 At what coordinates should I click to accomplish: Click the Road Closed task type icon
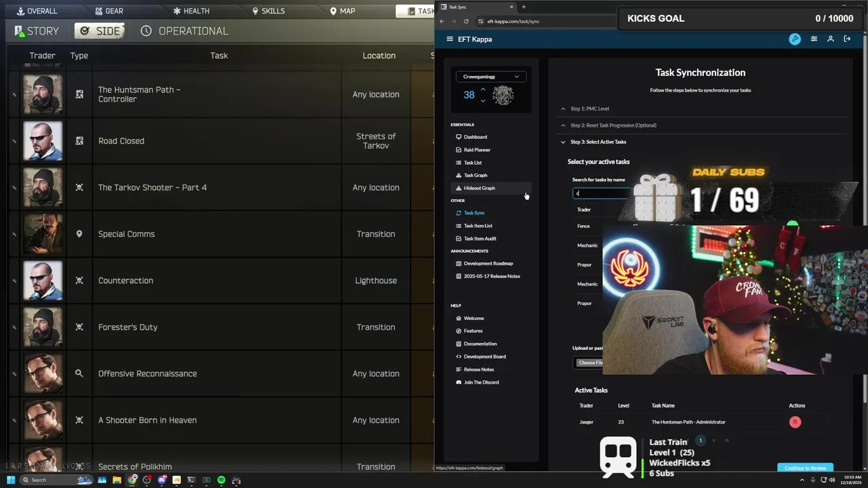point(79,141)
